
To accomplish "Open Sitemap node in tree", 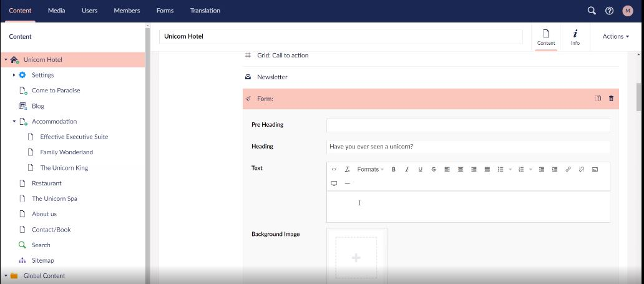I will [42, 260].
